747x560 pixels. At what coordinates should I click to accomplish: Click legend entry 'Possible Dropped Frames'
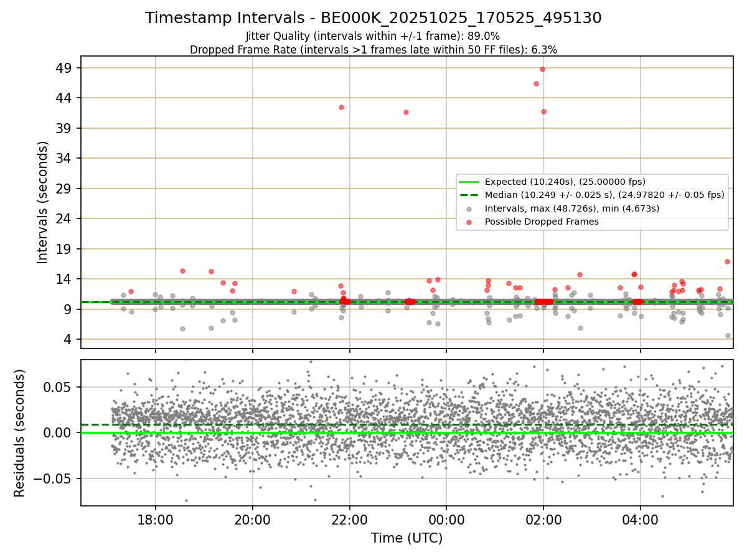point(542,222)
